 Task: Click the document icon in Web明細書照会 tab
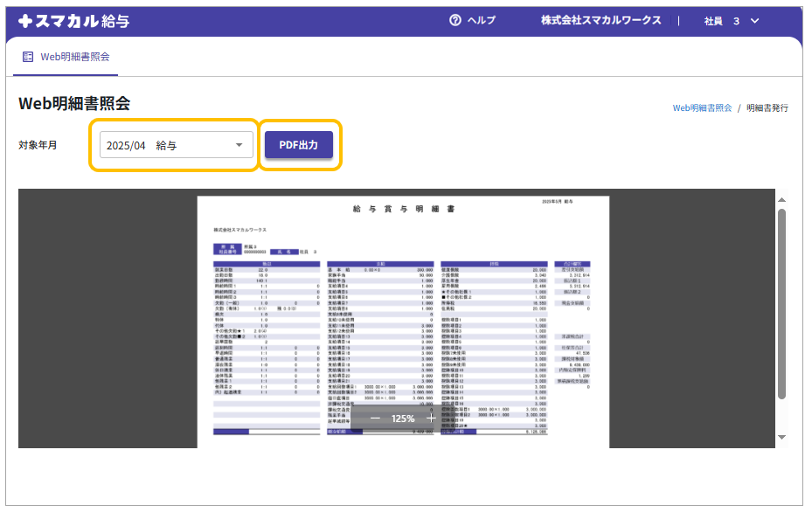click(x=28, y=57)
